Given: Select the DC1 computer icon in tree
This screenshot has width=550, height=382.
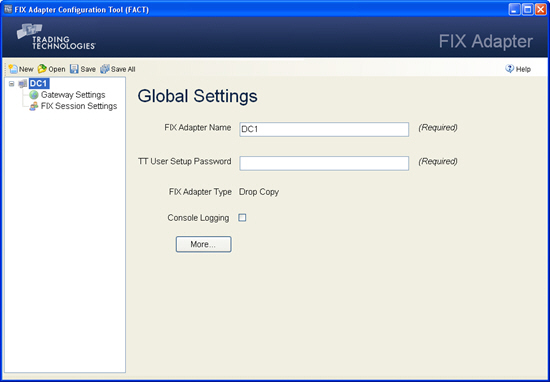Looking at the screenshot, I should tap(23, 84).
